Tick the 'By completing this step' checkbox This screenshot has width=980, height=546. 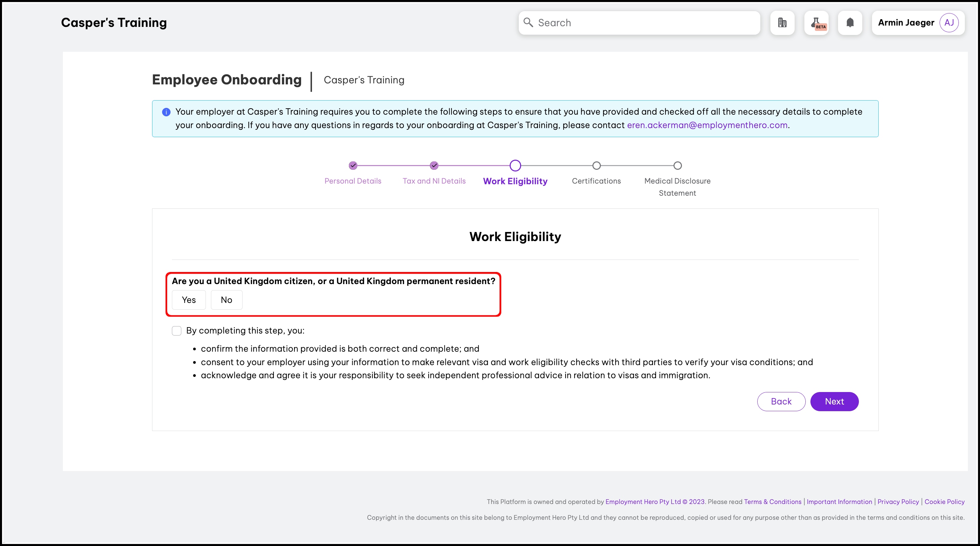pyautogui.click(x=177, y=331)
